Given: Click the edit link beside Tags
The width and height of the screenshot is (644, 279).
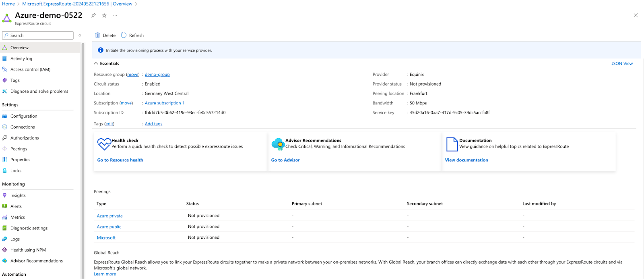Looking at the screenshot, I should coord(109,124).
